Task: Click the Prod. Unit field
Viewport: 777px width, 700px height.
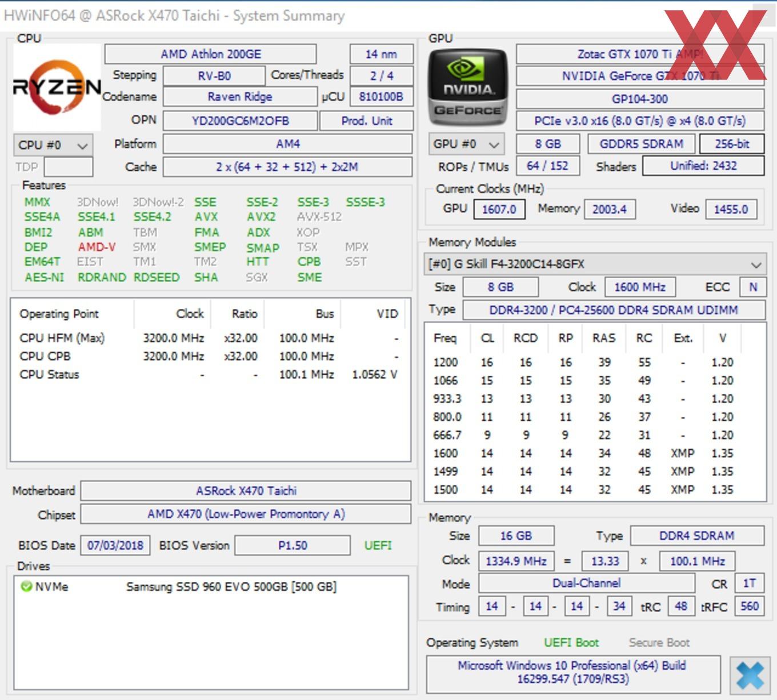Action: point(366,121)
